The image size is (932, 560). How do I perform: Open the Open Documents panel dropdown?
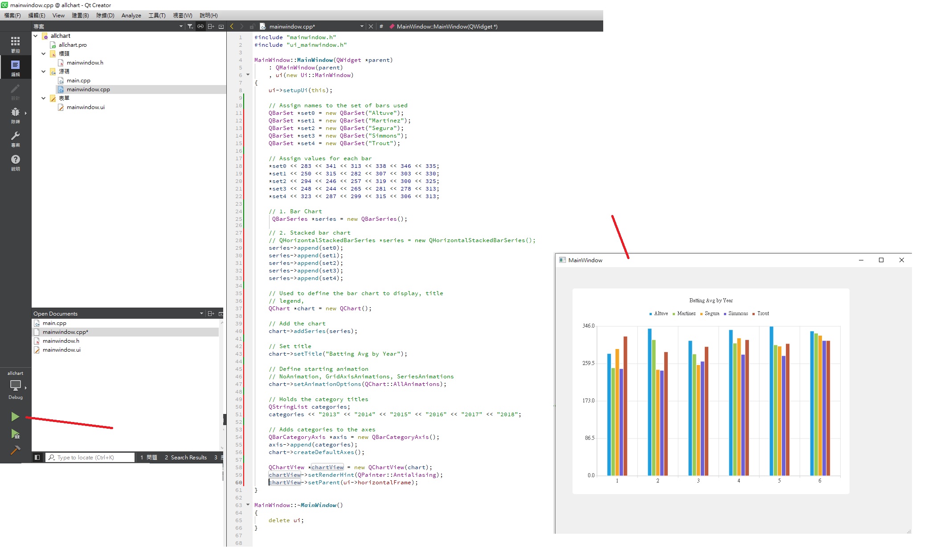201,314
